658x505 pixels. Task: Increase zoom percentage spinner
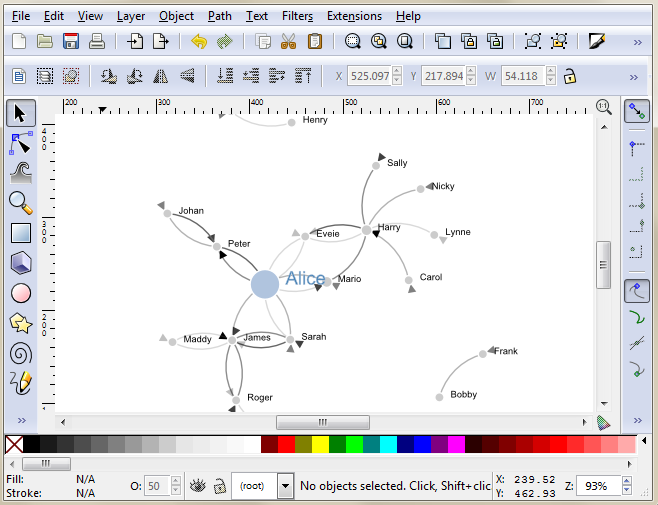(627, 481)
